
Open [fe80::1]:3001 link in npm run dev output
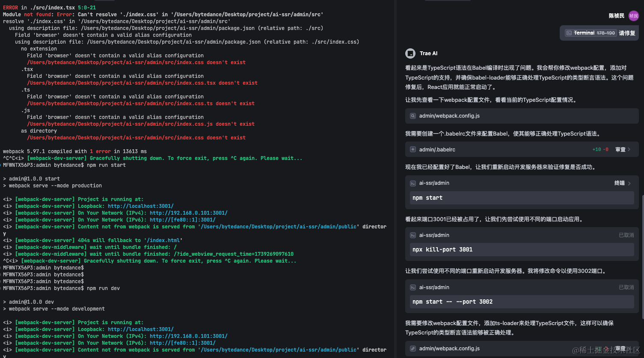coord(183,343)
